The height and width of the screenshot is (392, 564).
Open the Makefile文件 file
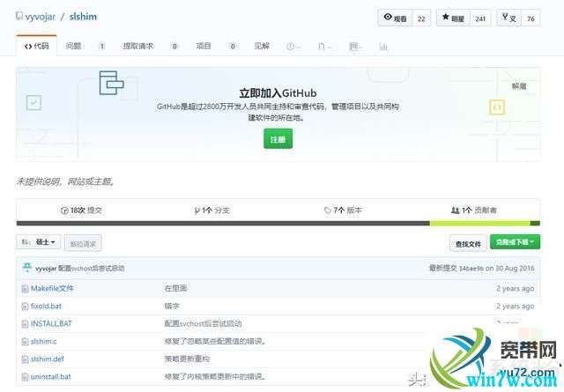click(52, 288)
